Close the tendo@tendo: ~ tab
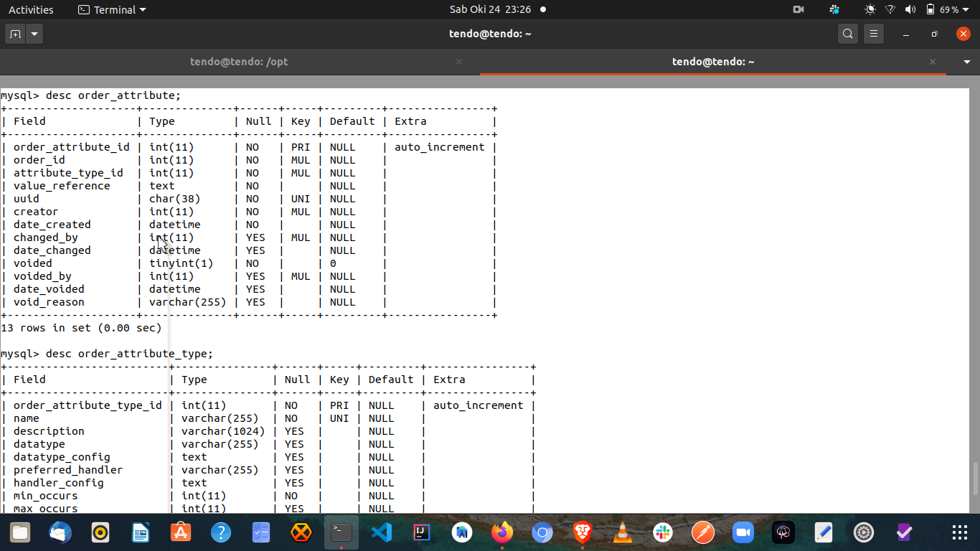The image size is (980, 551). [x=933, y=62]
